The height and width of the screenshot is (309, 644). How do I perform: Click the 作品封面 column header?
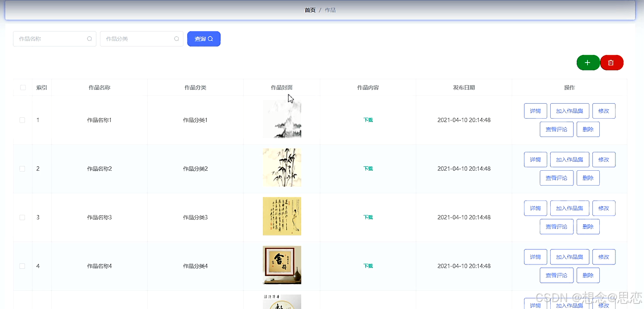pyautogui.click(x=282, y=88)
